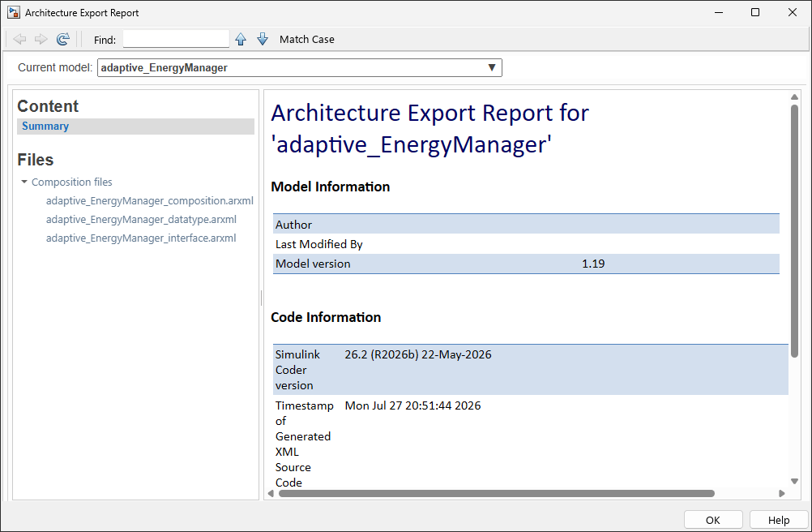Click the panel splitter handle between panes
The image size is (812, 532).
click(262, 298)
